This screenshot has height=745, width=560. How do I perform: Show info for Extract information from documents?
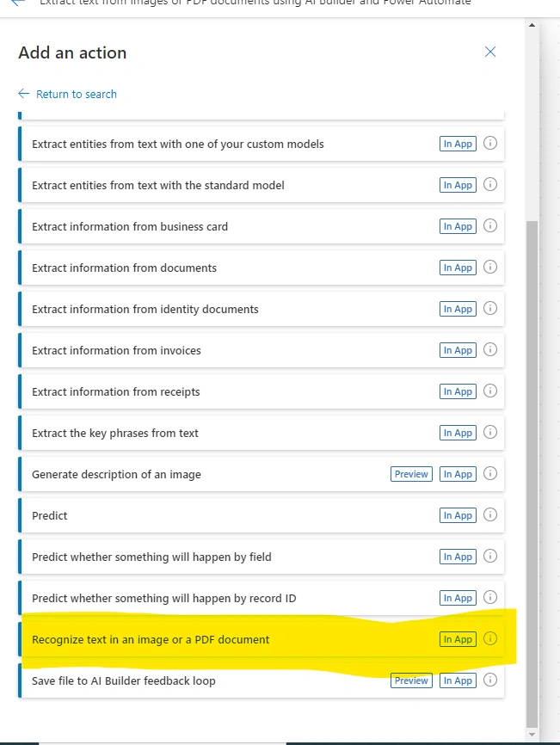pos(490,267)
